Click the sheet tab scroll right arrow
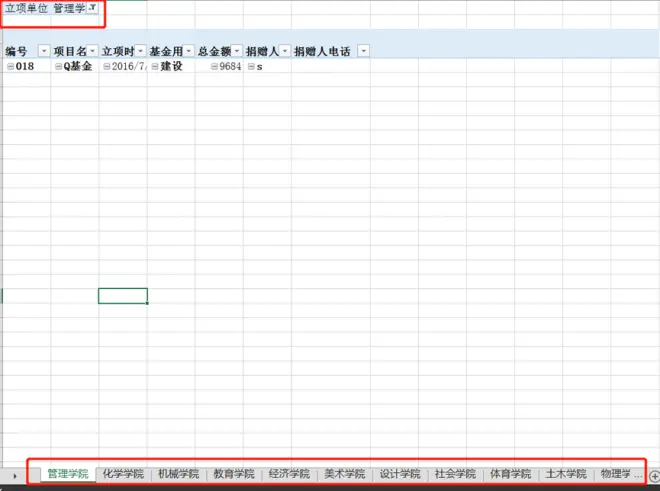The image size is (660, 491). pyautogui.click(x=15, y=476)
